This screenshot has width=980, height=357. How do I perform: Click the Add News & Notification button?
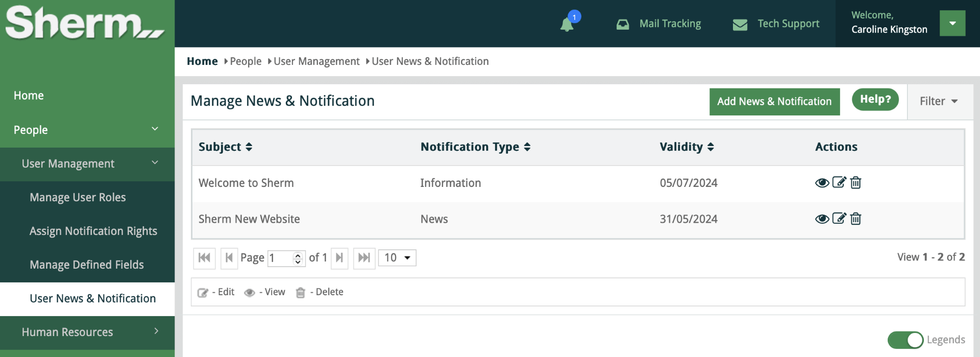(774, 102)
